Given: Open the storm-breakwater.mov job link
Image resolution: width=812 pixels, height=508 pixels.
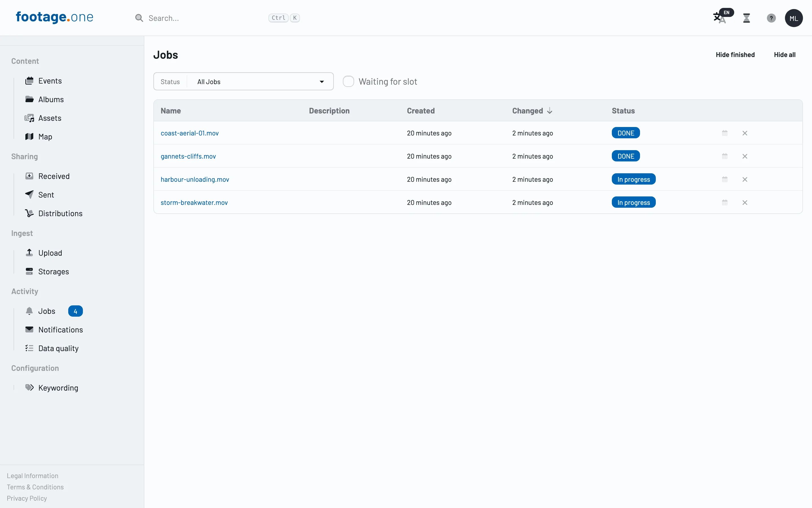Looking at the screenshot, I should 194,203.
